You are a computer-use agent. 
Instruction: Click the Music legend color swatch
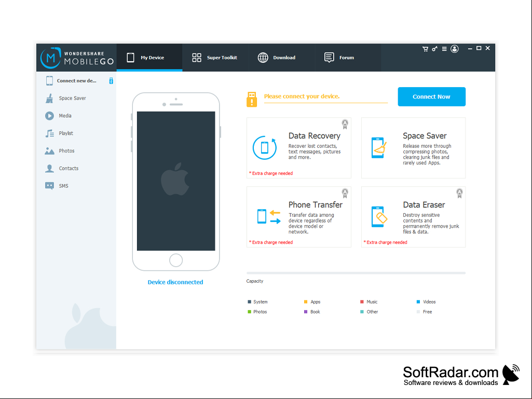point(362,302)
